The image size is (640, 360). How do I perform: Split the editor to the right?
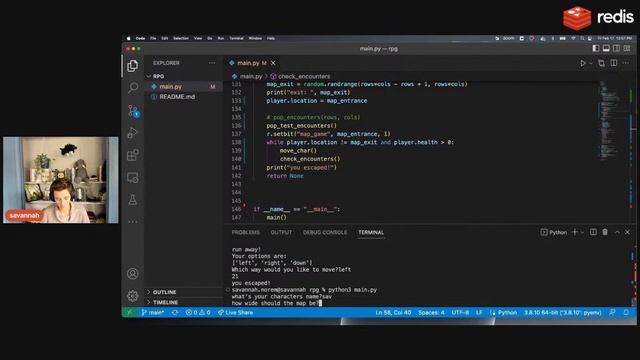coord(614,63)
